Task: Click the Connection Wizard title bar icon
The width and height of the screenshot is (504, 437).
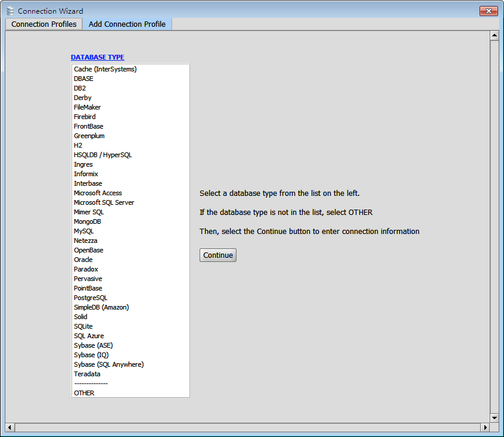Action: (10, 11)
